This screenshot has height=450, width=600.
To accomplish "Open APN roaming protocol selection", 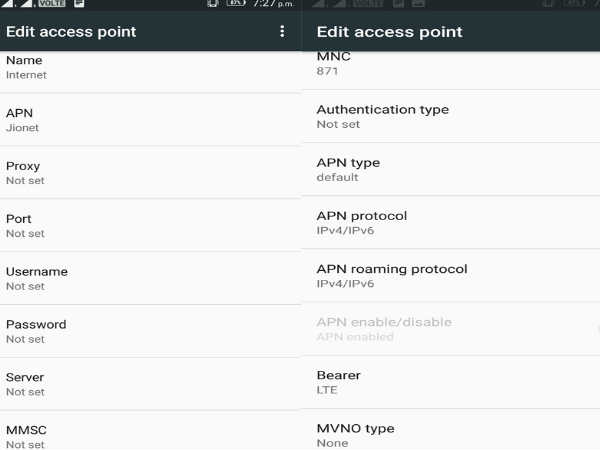I will tap(451, 276).
